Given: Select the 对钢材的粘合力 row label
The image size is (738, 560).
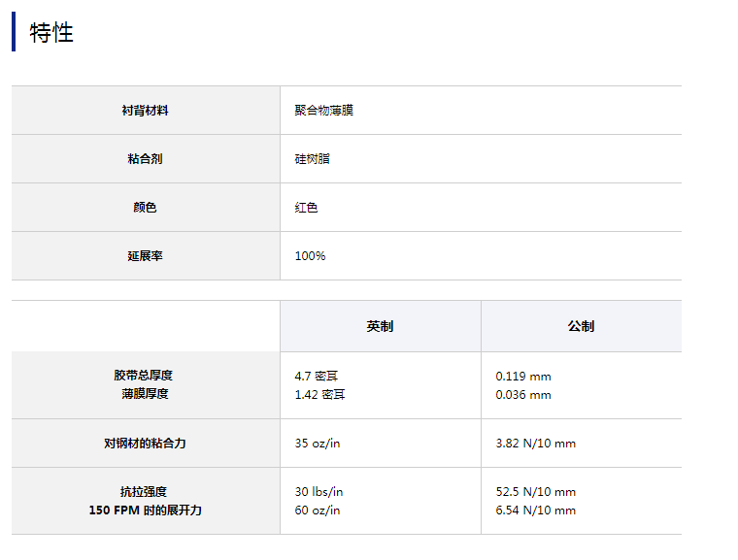Looking at the screenshot, I should point(145,444).
